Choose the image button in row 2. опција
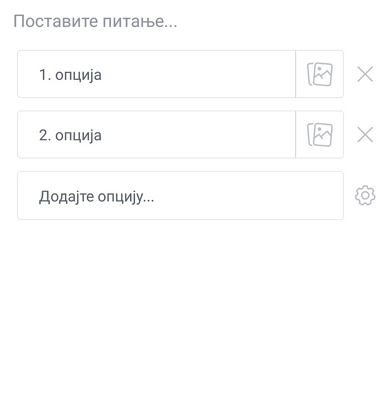Image resolution: width=389 pixels, height=400 pixels. (x=319, y=135)
